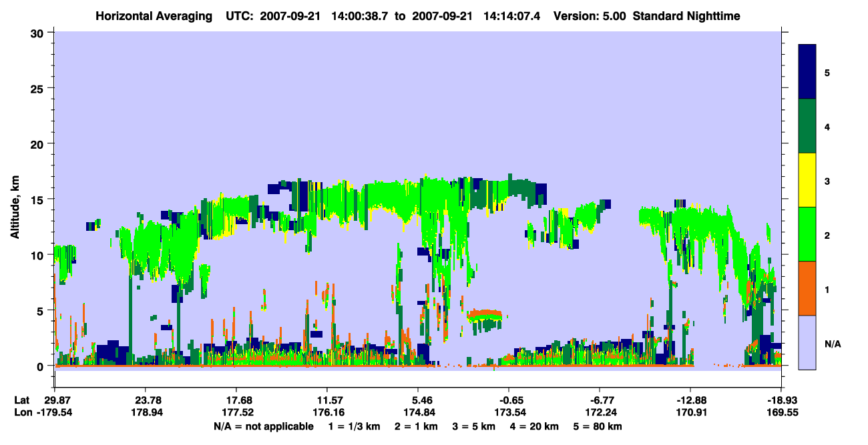
Task: Click the colorbar label '4'
Action: pyautogui.click(x=827, y=126)
